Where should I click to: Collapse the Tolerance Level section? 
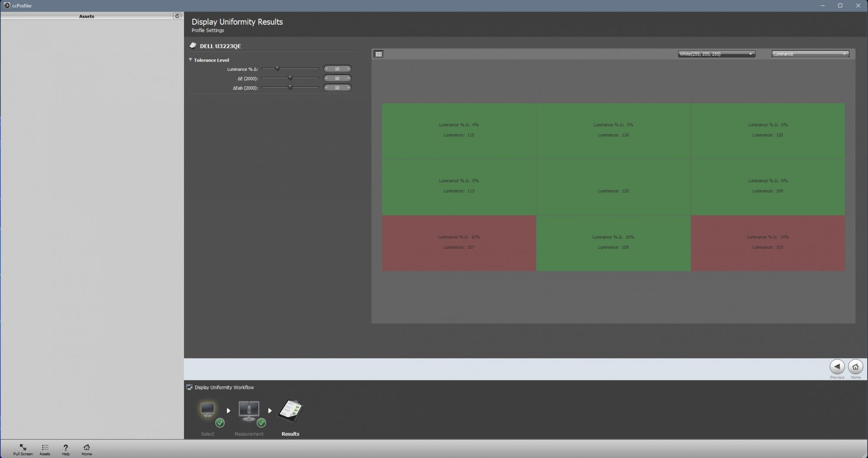pyautogui.click(x=190, y=59)
